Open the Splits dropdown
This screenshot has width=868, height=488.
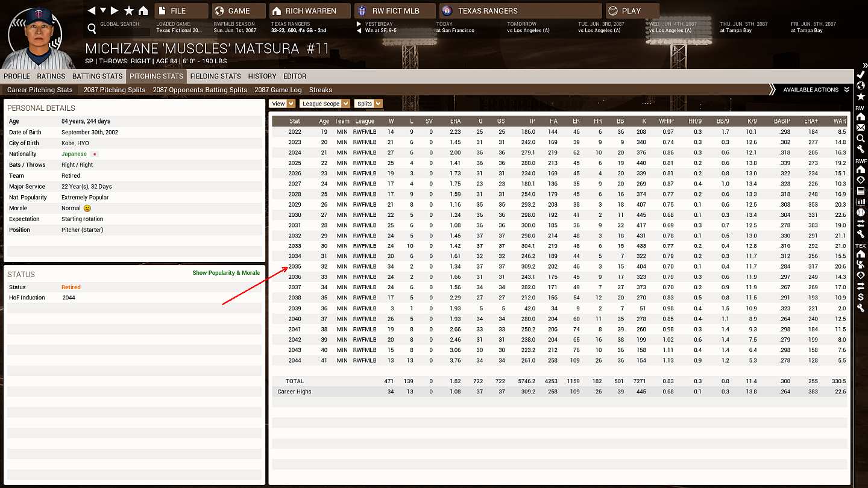pyautogui.click(x=368, y=104)
